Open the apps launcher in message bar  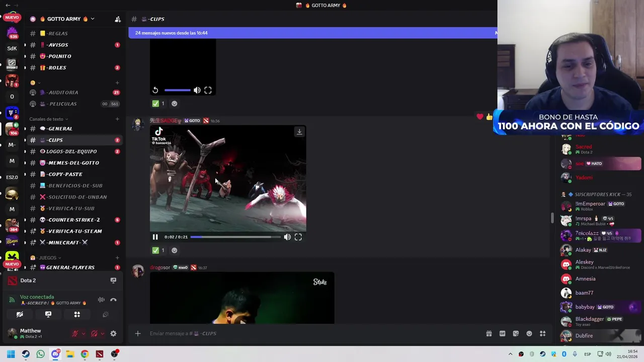pyautogui.click(x=542, y=333)
